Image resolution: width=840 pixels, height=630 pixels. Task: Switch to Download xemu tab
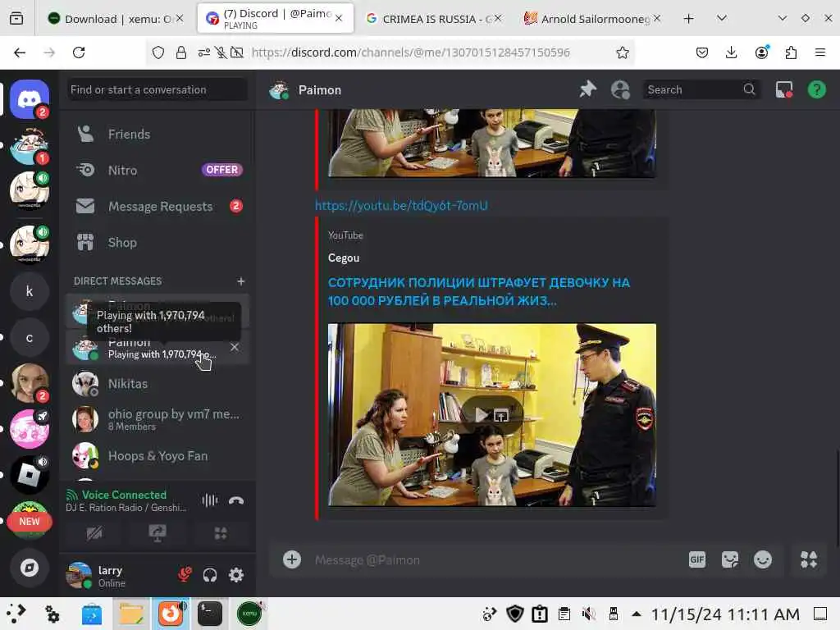coord(115,19)
